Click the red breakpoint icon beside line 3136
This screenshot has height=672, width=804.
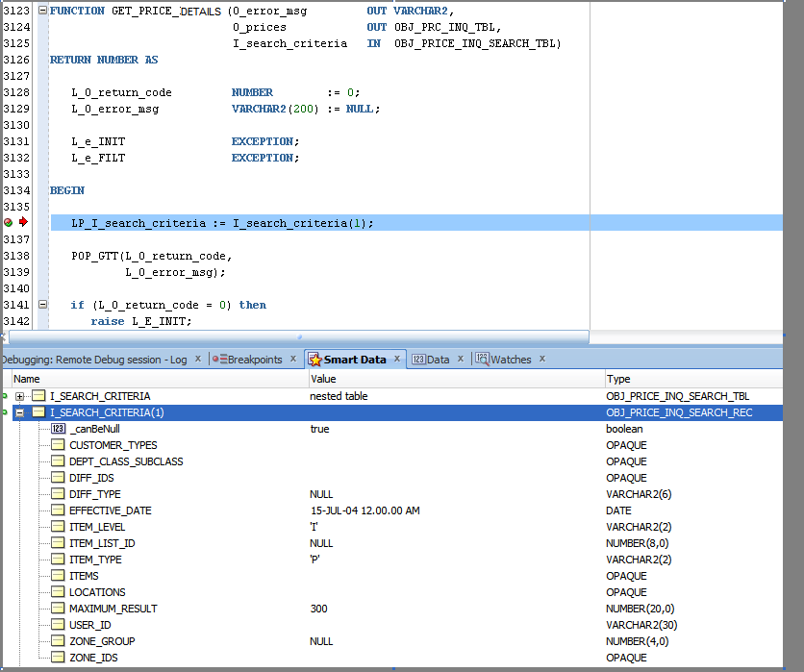tap(7, 222)
